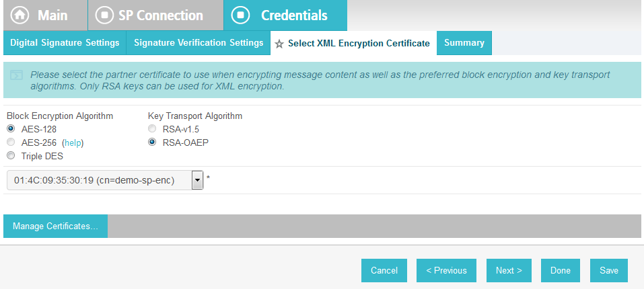Click the Save button
The image size is (644, 289).
[x=609, y=271]
